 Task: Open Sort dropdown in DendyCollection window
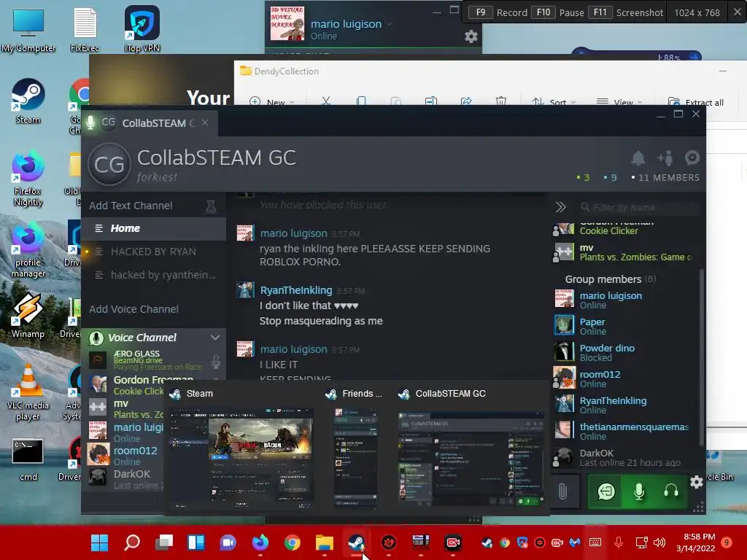tap(554, 101)
